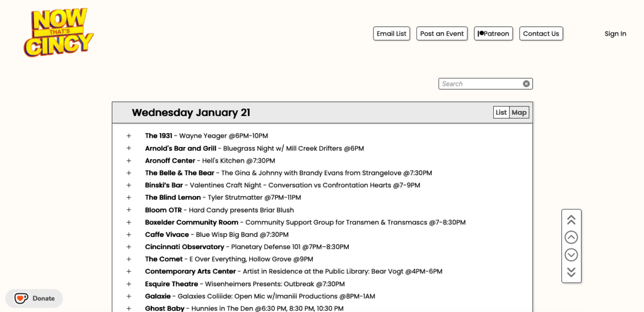Expand the Aronoff Center Hell's Kitchen entry
Image resolution: width=644 pixels, height=312 pixels.
pyautogui.click(x=129, y=161)
